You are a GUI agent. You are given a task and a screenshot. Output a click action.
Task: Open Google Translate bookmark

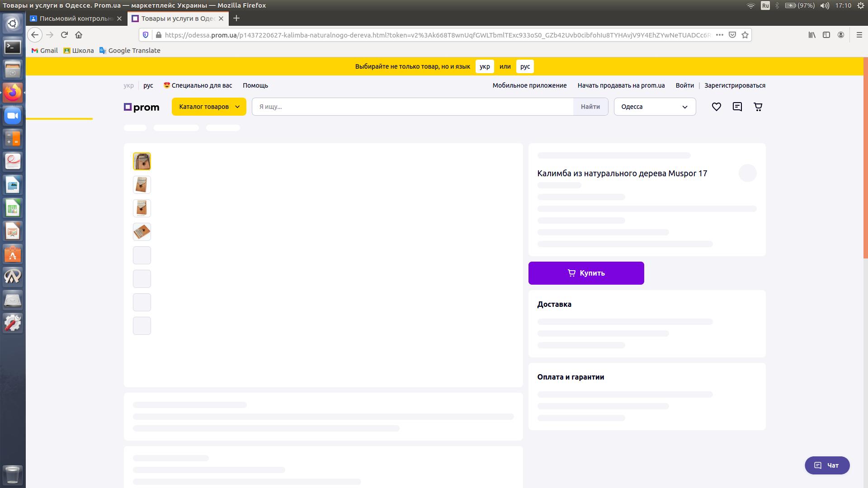pos(130,51)
